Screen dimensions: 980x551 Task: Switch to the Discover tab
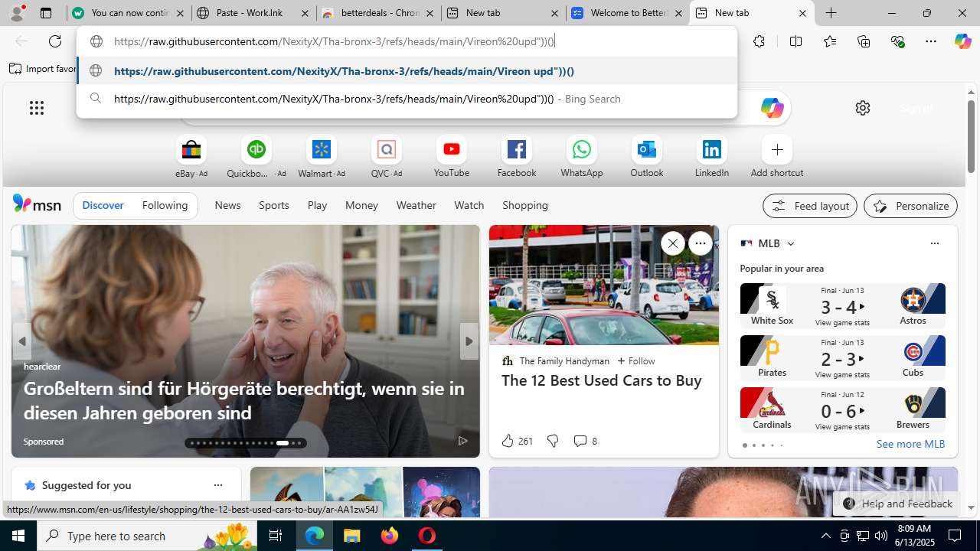click(x=103, y=205)
